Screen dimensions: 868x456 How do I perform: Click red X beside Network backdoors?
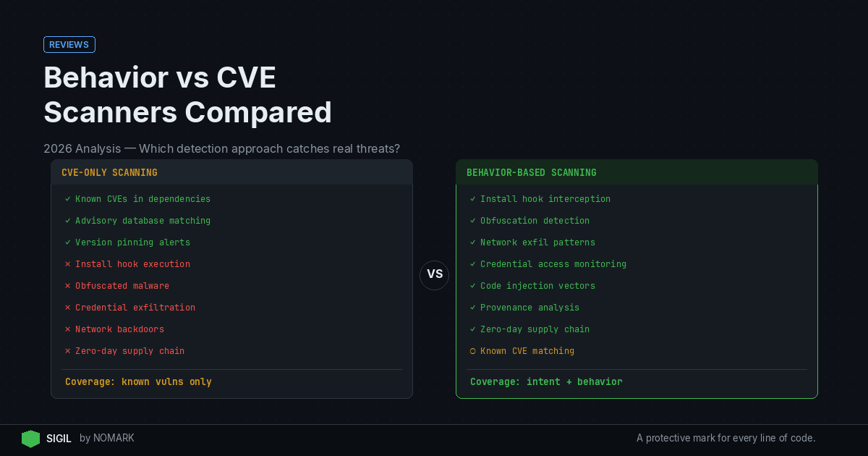click(x=68, y=329)
